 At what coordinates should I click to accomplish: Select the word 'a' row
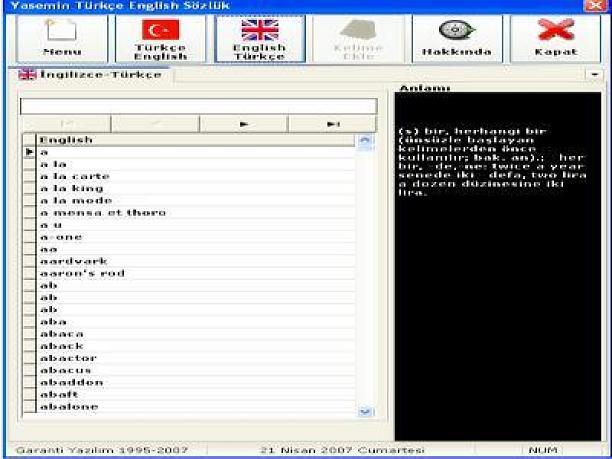coord(195,152)
